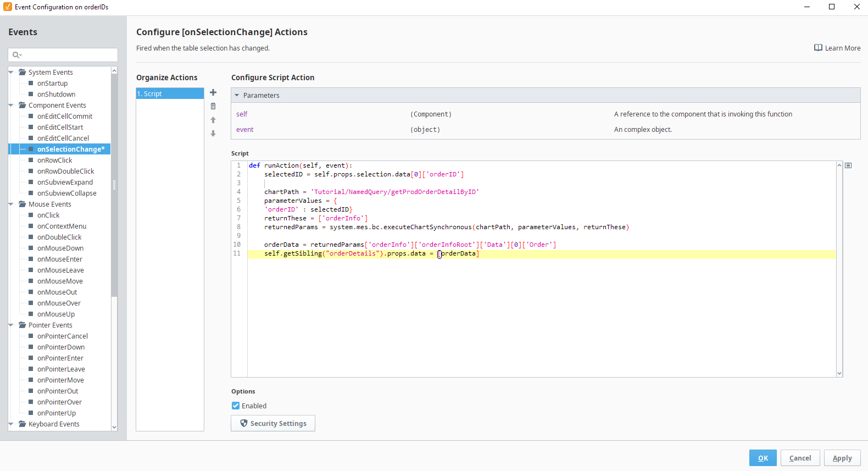Click the add action plus icon

click(x=213, y=93)
